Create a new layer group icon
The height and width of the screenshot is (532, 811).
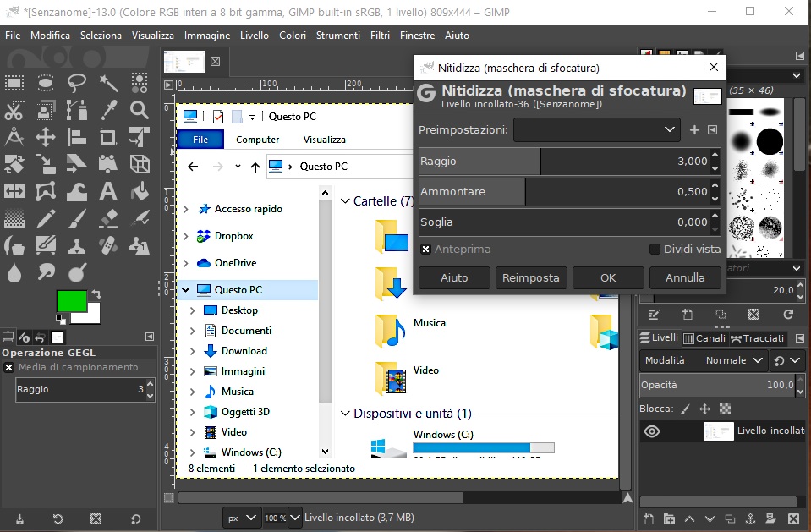click(x=669, y=518)
